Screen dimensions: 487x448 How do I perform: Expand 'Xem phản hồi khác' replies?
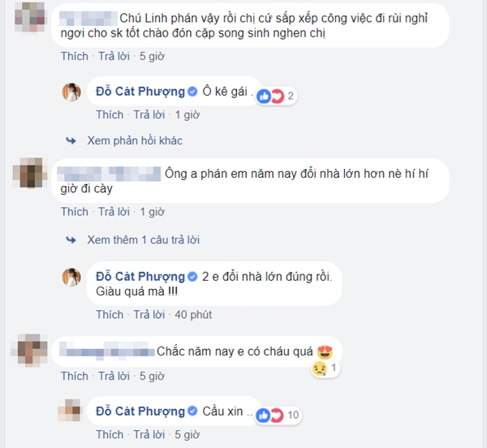[135, 140]
